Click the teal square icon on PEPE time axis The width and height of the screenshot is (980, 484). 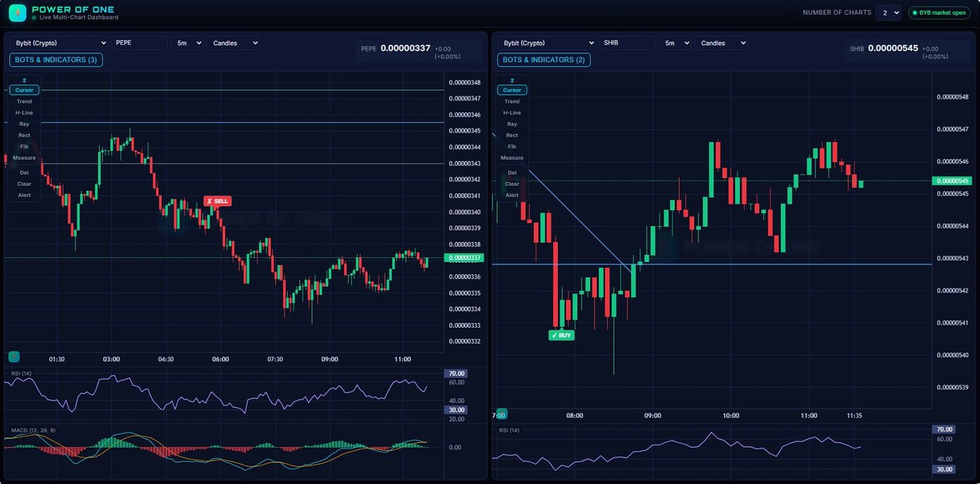[x=13, y=357]
